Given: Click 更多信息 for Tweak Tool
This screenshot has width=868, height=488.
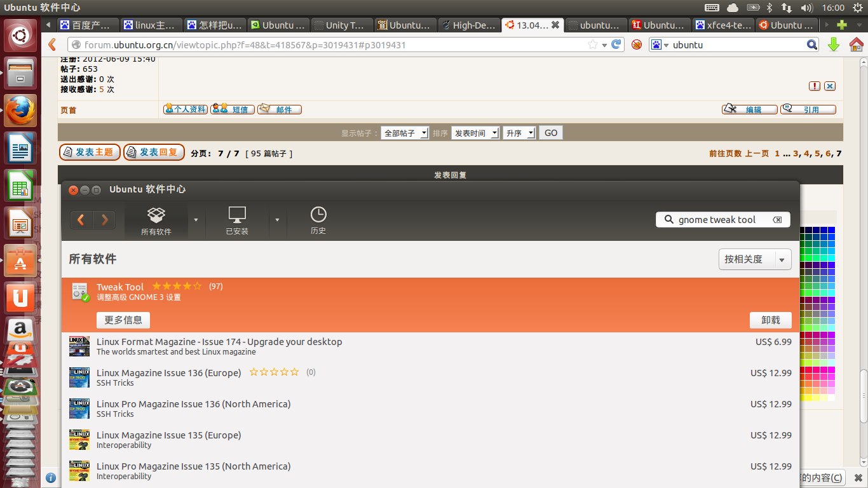Looking at the screenshot, I should [123, 320].
